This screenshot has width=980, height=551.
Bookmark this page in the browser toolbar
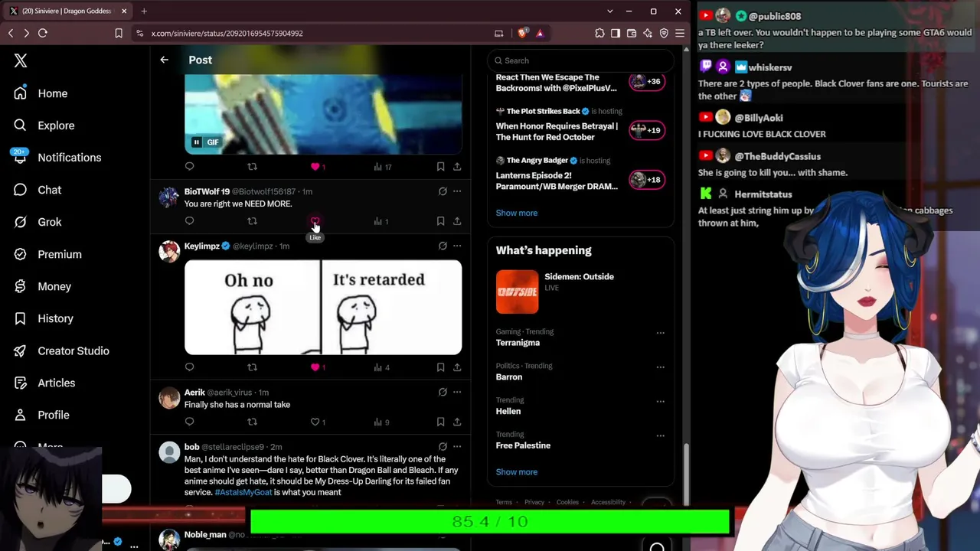coord(119,34)
